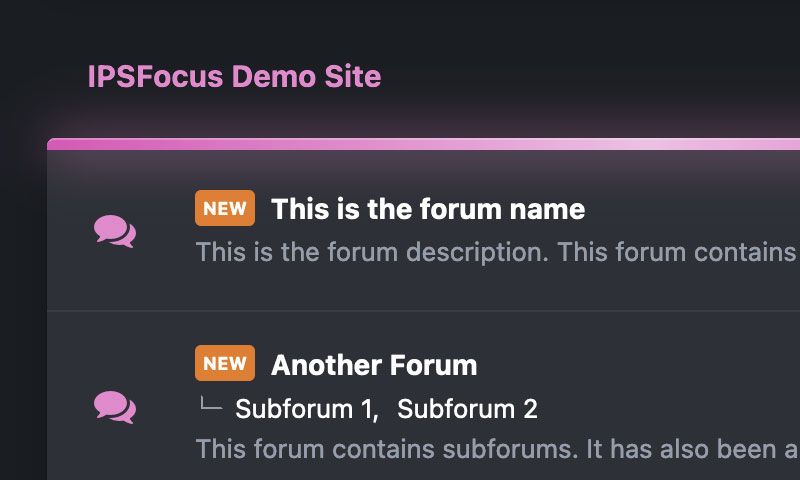Click the dark header area above site title

pyautogui.click(x=400, y=26)
